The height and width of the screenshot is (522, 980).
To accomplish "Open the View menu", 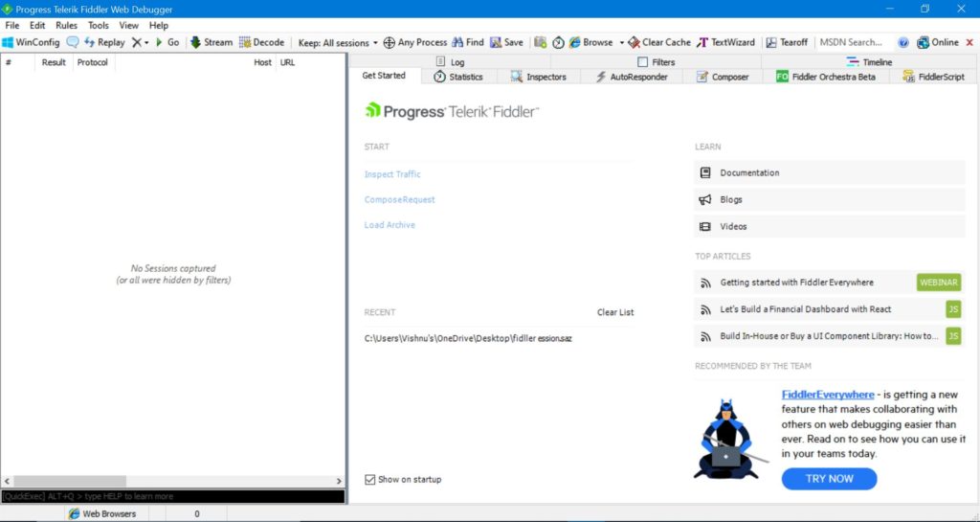I will (129, 26).
